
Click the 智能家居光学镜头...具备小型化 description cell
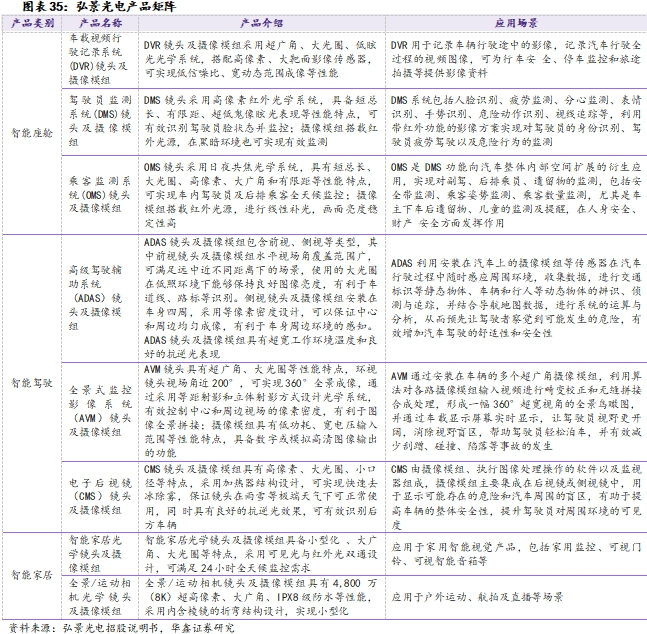(x=262, y=554)
